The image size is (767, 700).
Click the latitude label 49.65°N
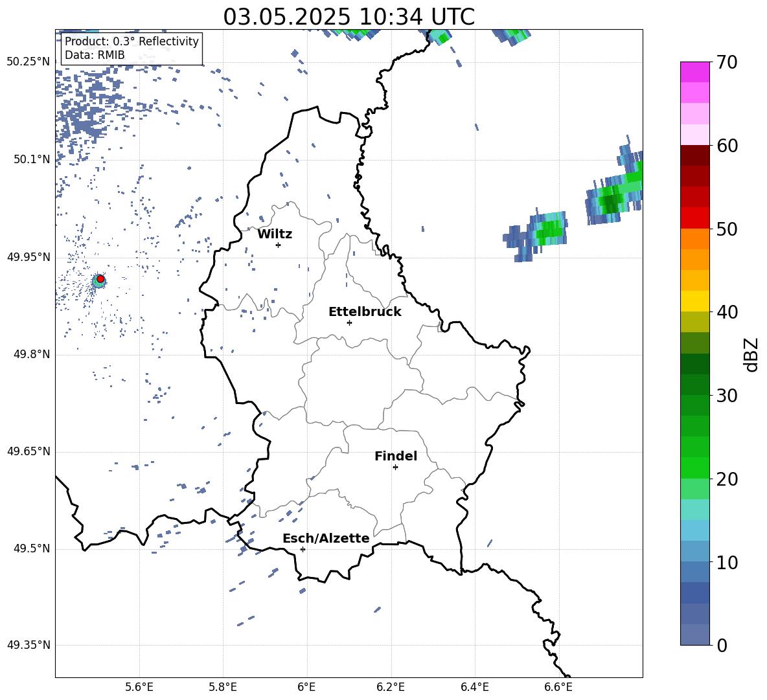tap(29, 451)
